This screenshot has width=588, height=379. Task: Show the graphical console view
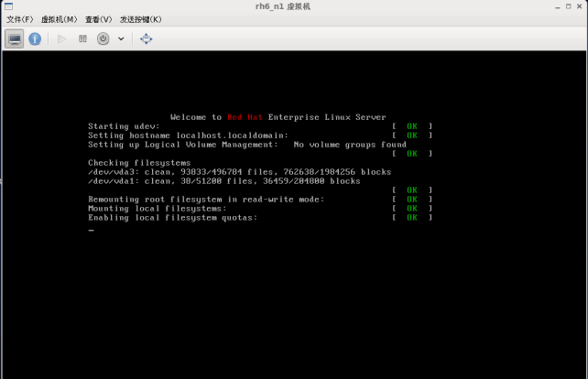coord(15,38)
